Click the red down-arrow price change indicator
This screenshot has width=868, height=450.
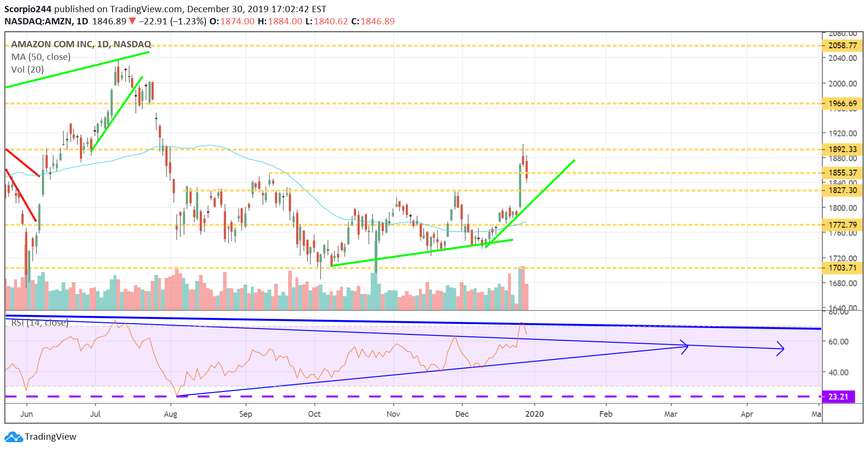(132, 21)
